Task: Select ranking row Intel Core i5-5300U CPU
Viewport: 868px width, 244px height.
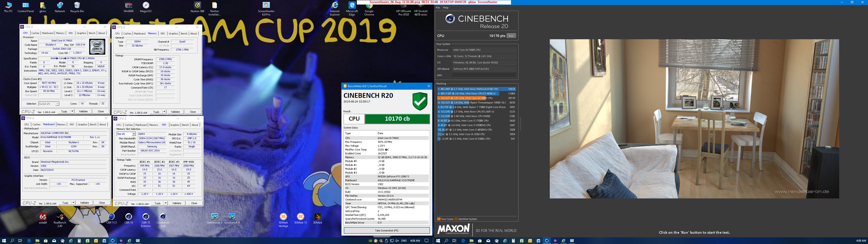Action: [x=476, y=139]
